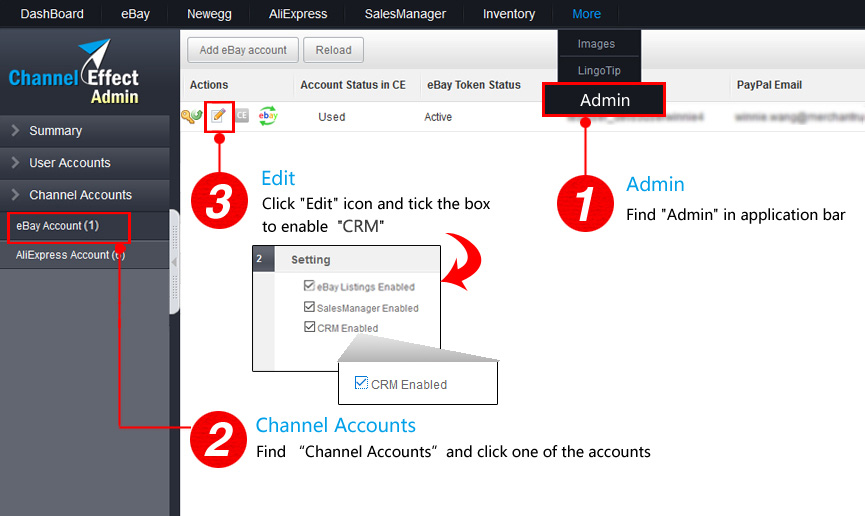Open the Inventory menu
This screenshot has height=516, width=866.
(x=509, y=14)
